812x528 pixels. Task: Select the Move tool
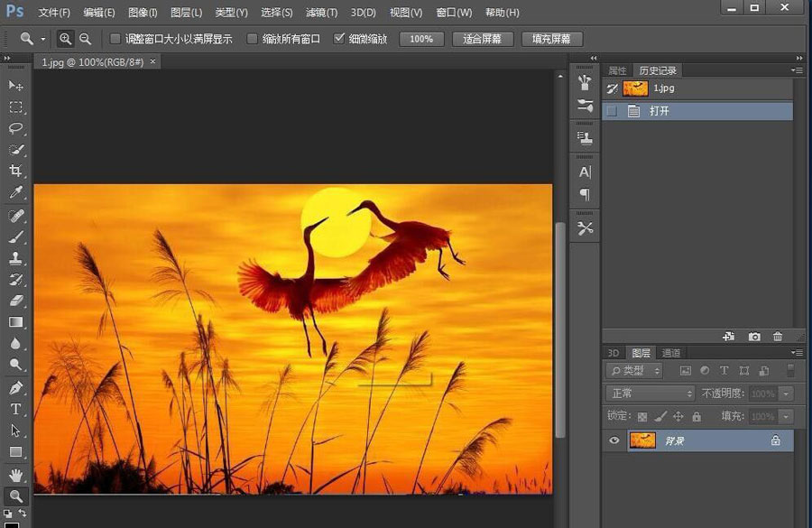(x=14, y=85)
